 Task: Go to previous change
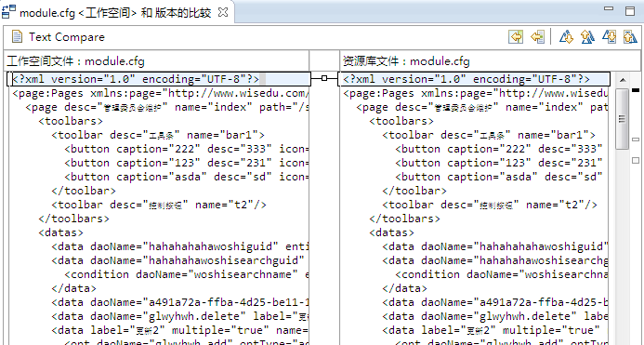tap(630, 37)
